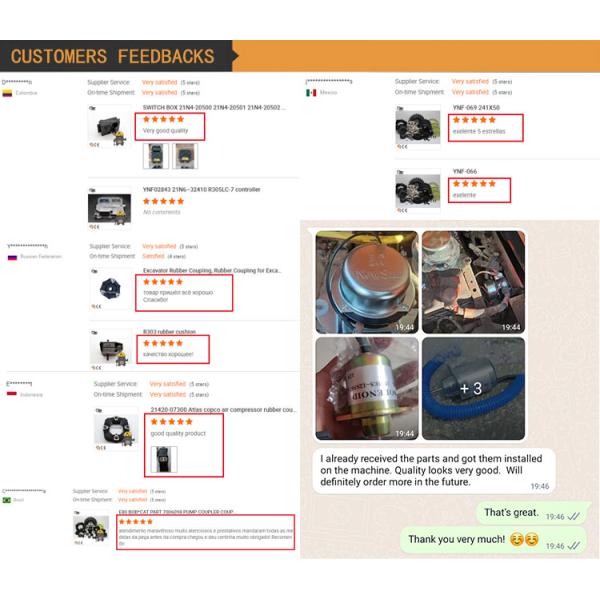
Task: Open the blue rubber coupling product image
Action: (111, 289)
